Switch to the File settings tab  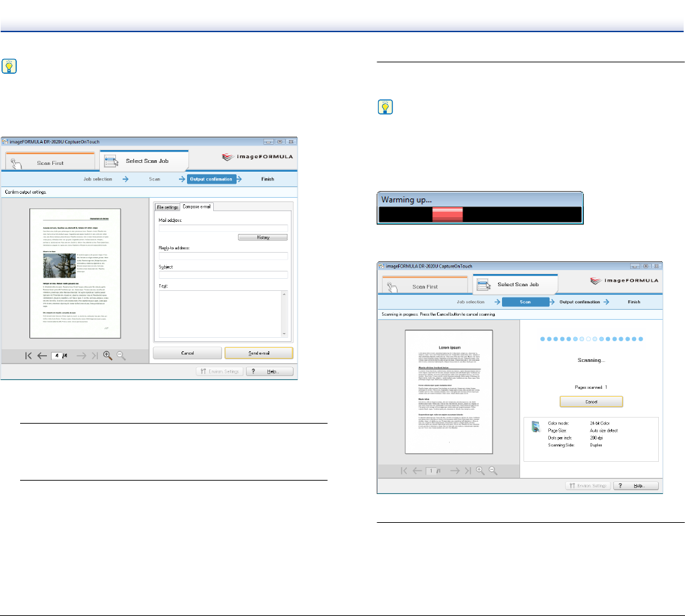coord(168,207)
